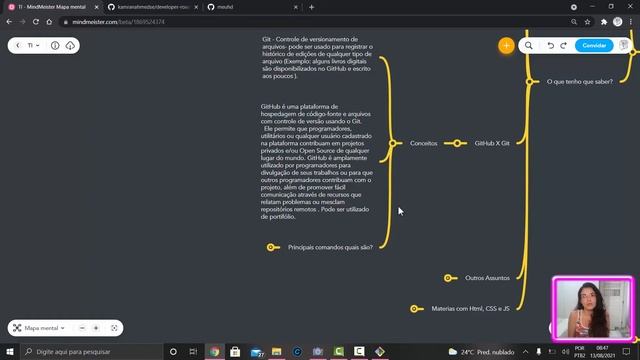Image resolution: width=640 pixels, height=360 pixels.
Task: Open the map info icon
Action: point(55,45)
